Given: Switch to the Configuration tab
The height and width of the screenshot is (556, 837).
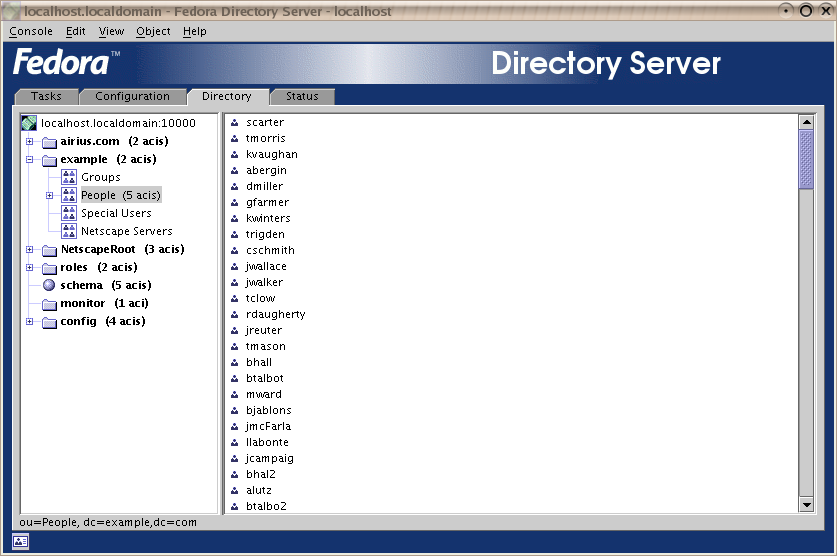Looking at the screenshot, I should point(132,97).
